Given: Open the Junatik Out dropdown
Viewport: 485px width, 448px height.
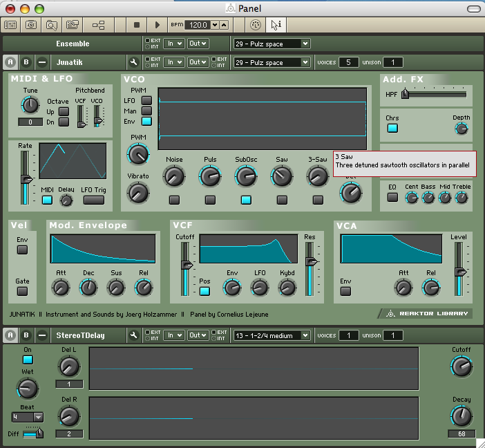Looking at the screenshot, I should coord(198,62).
